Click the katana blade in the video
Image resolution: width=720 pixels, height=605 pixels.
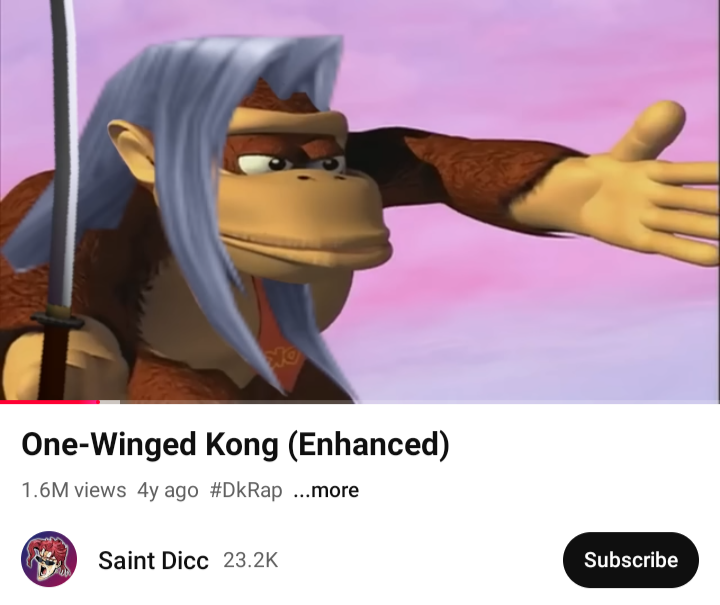[x=64, y=151]
